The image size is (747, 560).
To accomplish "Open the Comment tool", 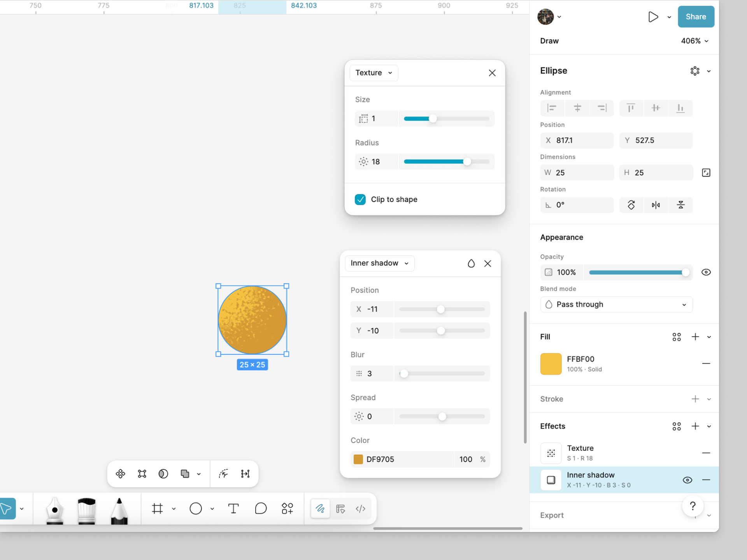I will [x=261, y=509].
